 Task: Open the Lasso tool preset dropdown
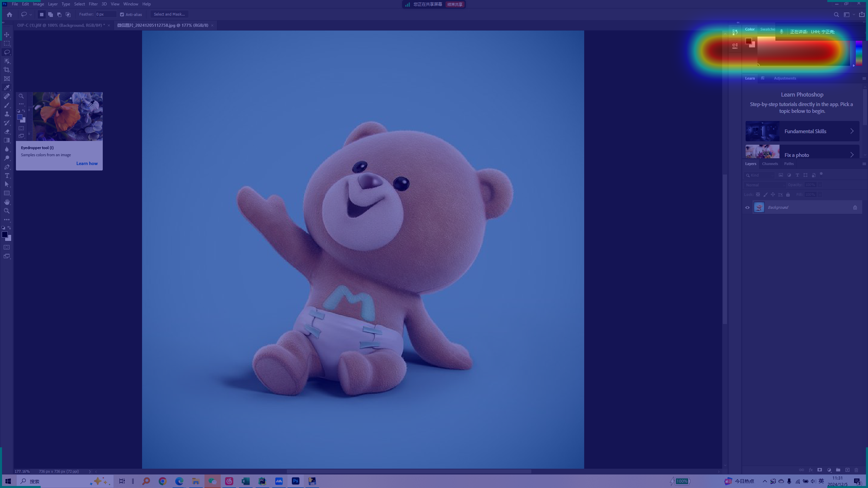point(31,14)
